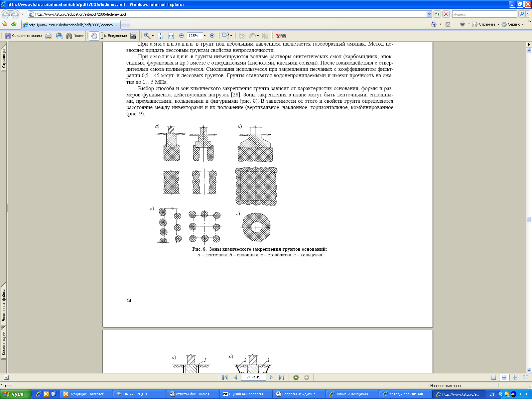Click the Save a copy (Сохранить копию) button
This screenshot has width=532, height=399.
pyautogui.click(x=23, y=36)
